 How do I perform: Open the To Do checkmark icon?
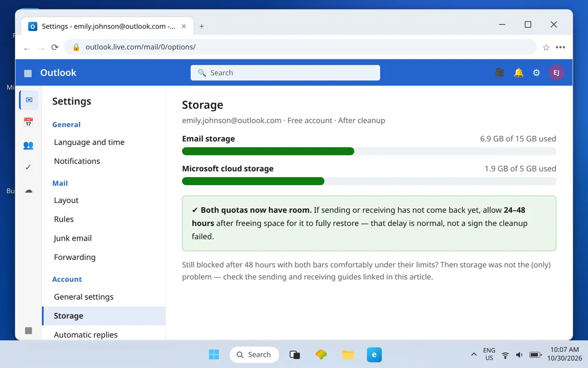pos(28,167)
